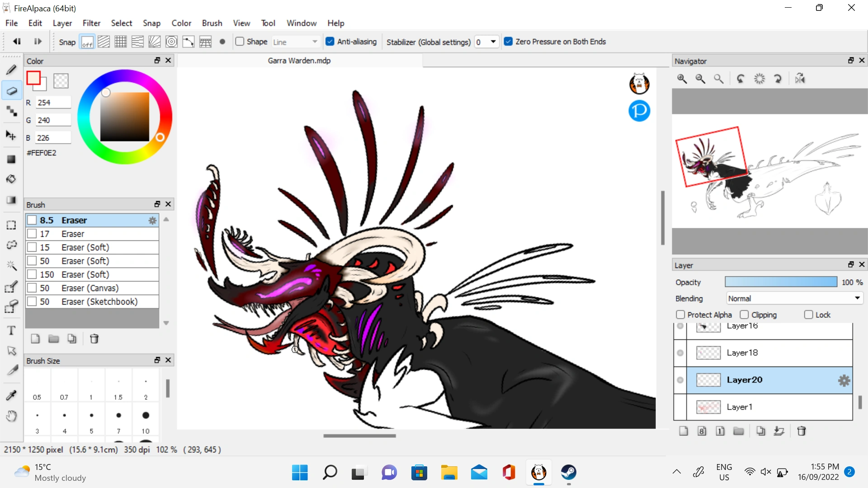Select the Fill (Bucket) tool

click(x=11, y=179)
